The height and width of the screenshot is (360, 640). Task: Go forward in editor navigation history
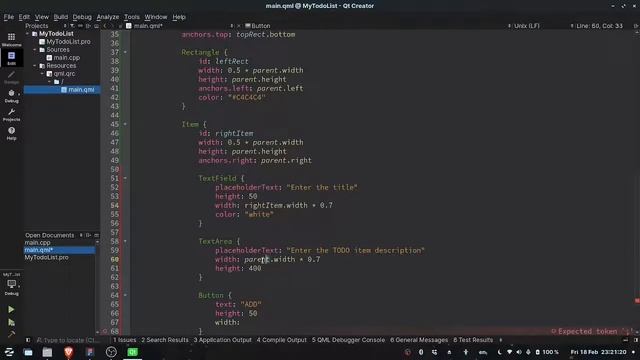tap(113, 26)
